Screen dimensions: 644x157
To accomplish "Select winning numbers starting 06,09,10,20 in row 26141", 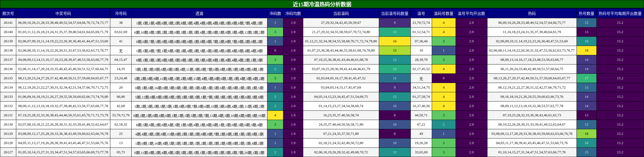I will [x=63, y=23].
